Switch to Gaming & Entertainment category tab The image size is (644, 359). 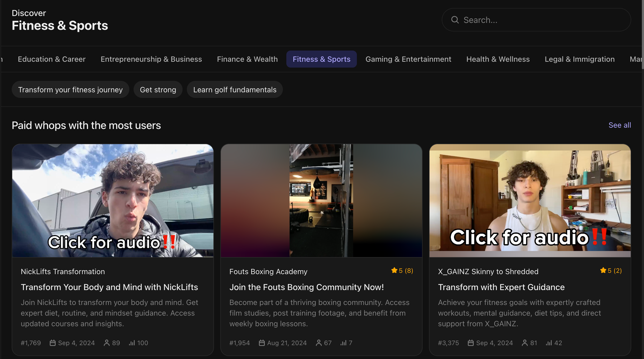[408, 59]
